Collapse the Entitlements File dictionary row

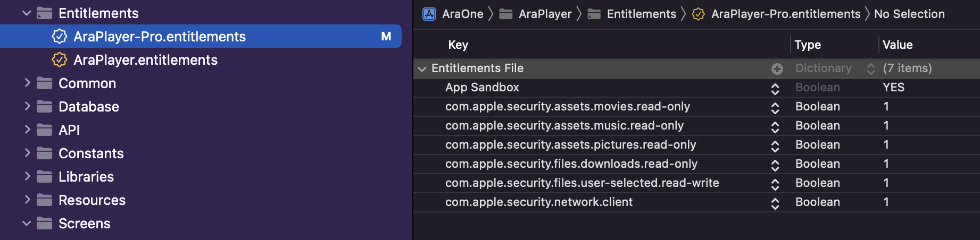[422, 68]
